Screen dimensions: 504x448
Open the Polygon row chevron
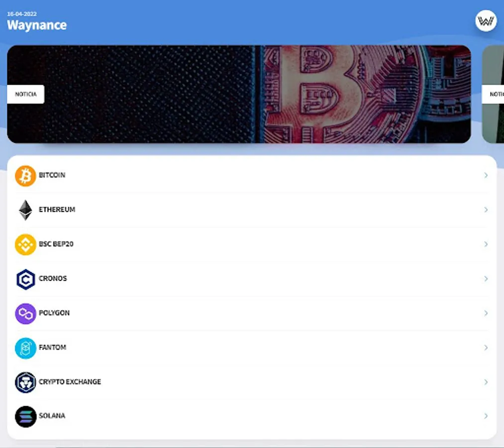tap(486, 313)
